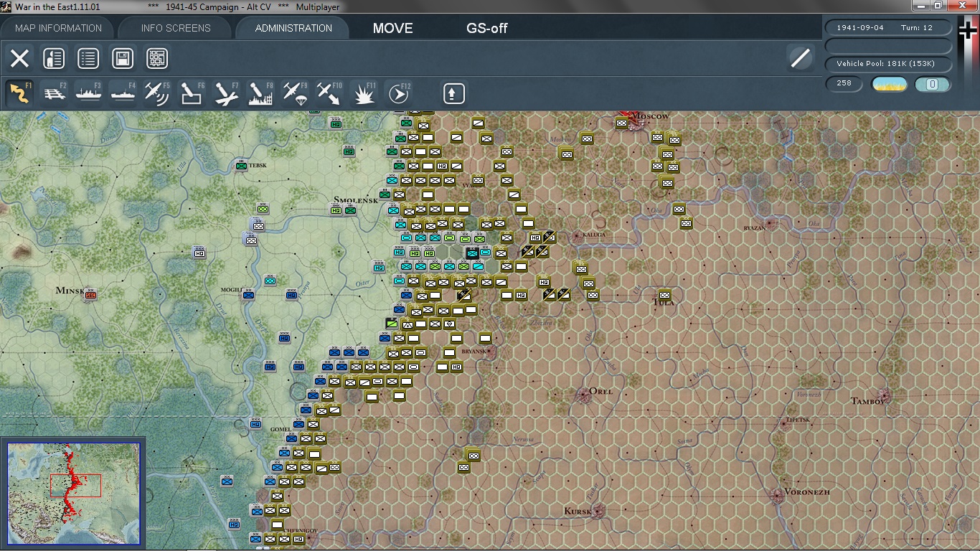Screen dimensions: 980x551
Task: Click the wheat field weather indicator
Action: point(890,84)
